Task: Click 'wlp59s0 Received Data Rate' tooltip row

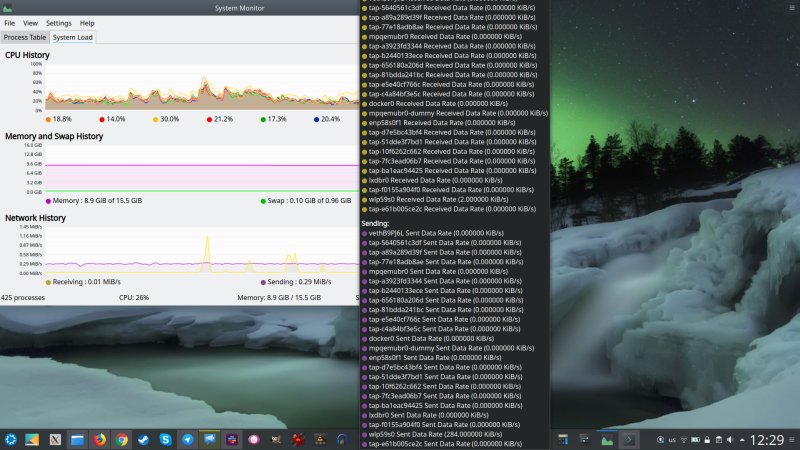Action: 435,199
